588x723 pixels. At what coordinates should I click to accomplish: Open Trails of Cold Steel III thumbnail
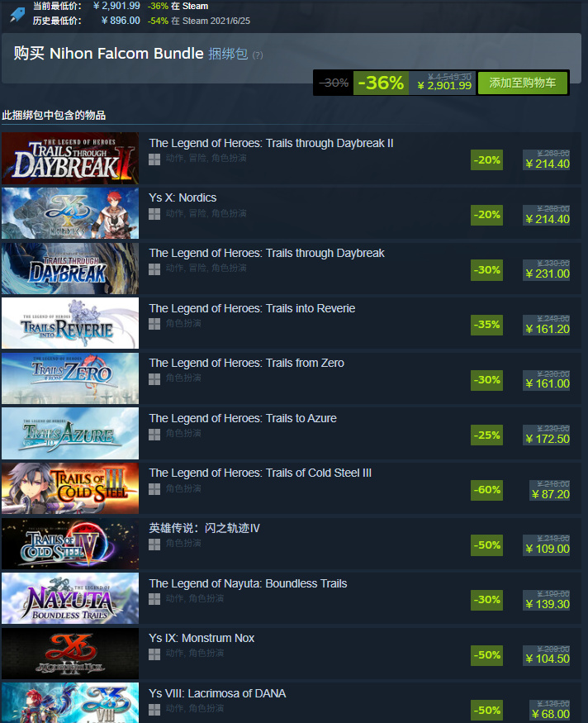coord(70,488)
